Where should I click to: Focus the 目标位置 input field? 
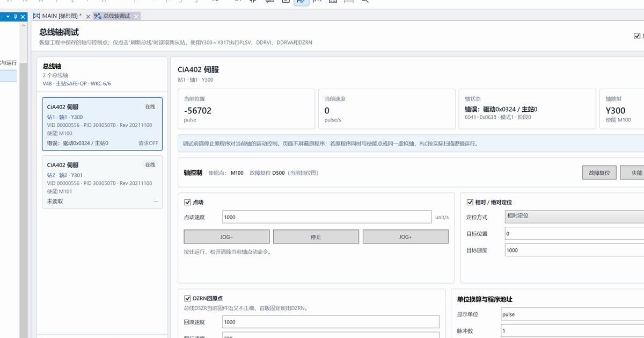(x=574, y=234)
